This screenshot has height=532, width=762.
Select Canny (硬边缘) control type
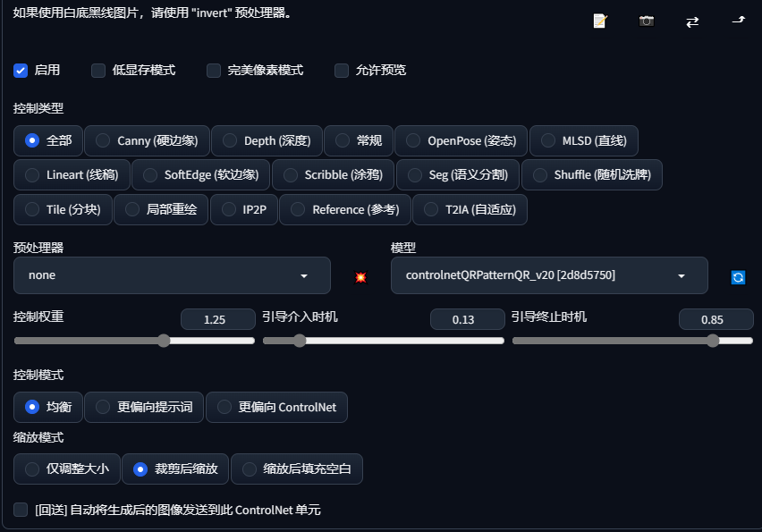click(x=148, y=140)
